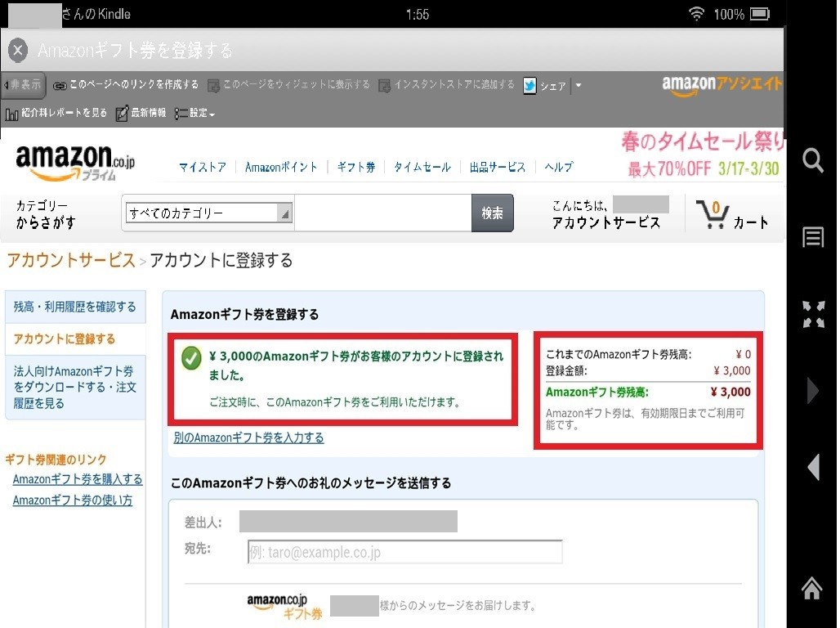The image size is (840, 628).
Task: Click the amazon.co.jp ギフト券 logo in message
Action: [284, 607]
